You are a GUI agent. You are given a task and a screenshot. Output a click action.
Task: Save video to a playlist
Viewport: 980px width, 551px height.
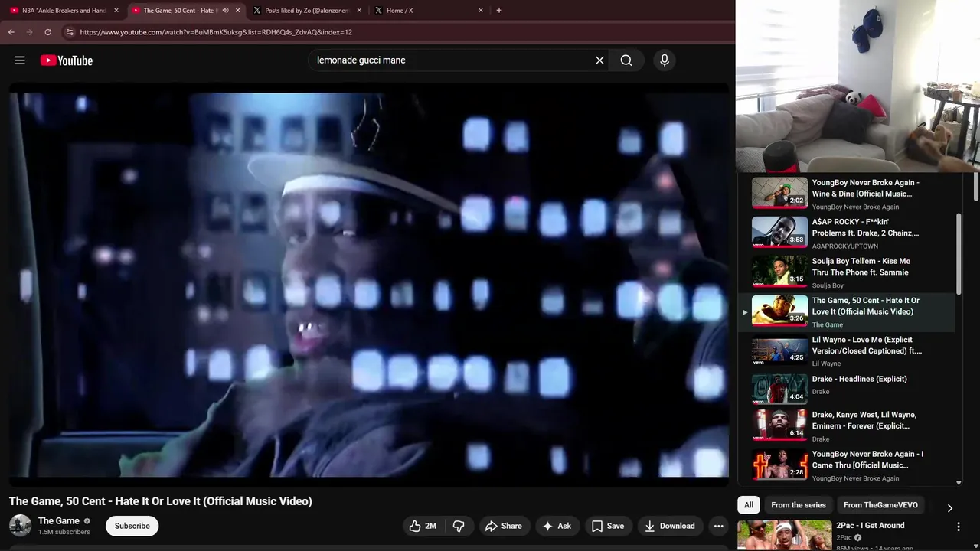point(608,526)
